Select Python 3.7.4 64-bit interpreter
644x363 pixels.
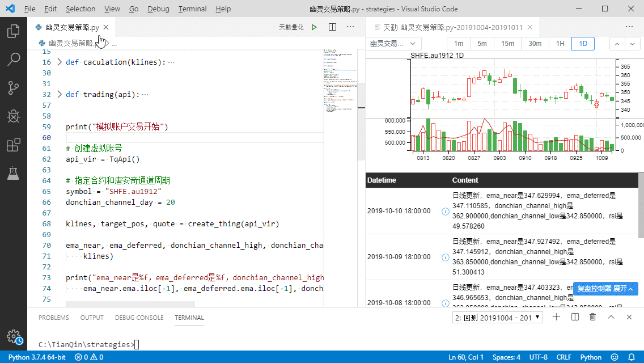pyautogui.click(x=37, y=357)
